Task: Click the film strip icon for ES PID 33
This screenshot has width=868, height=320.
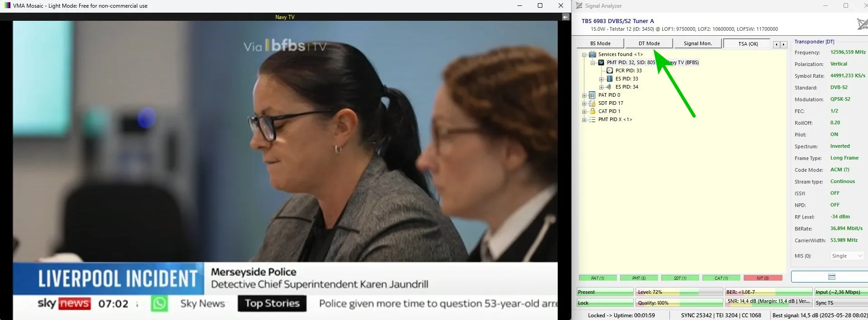Action: point(610,79)
